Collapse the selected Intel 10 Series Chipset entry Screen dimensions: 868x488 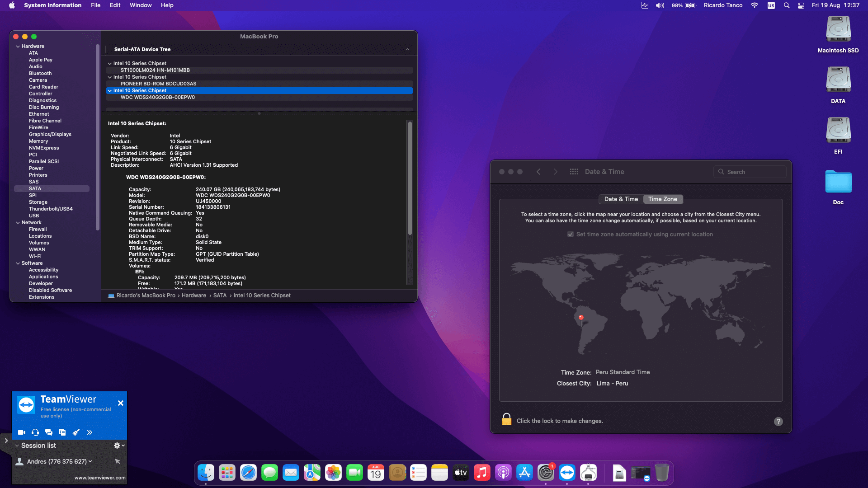109,90
